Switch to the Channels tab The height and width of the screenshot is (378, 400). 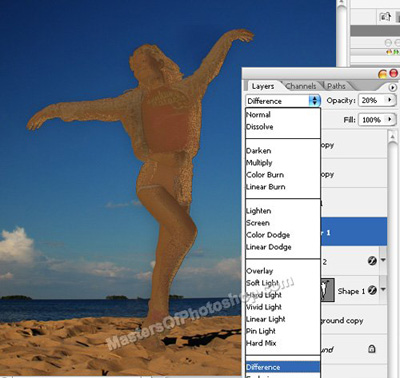click(301, 86)
